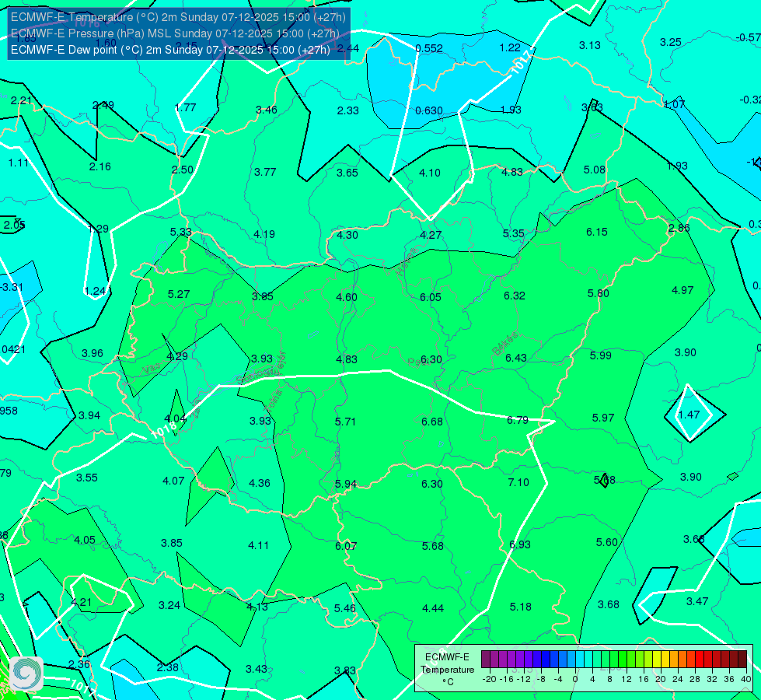Click the 1018 isobar label
The image size is (761, 700).
163,430
